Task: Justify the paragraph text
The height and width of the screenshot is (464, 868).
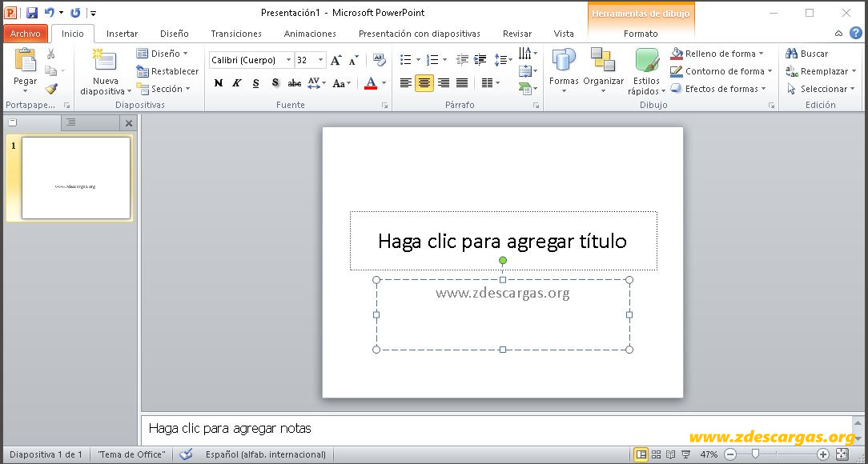Action: pyautogui.click(x=462, y=83)
